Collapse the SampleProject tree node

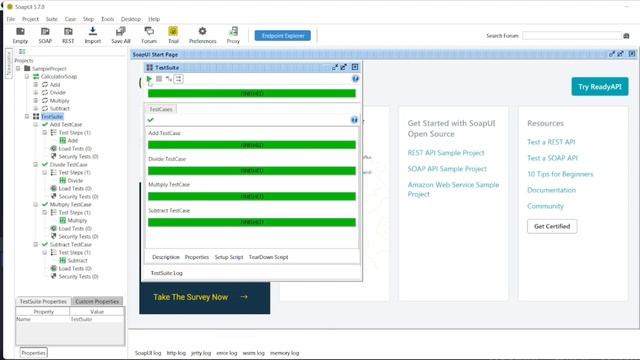click(x=18, y=69)
